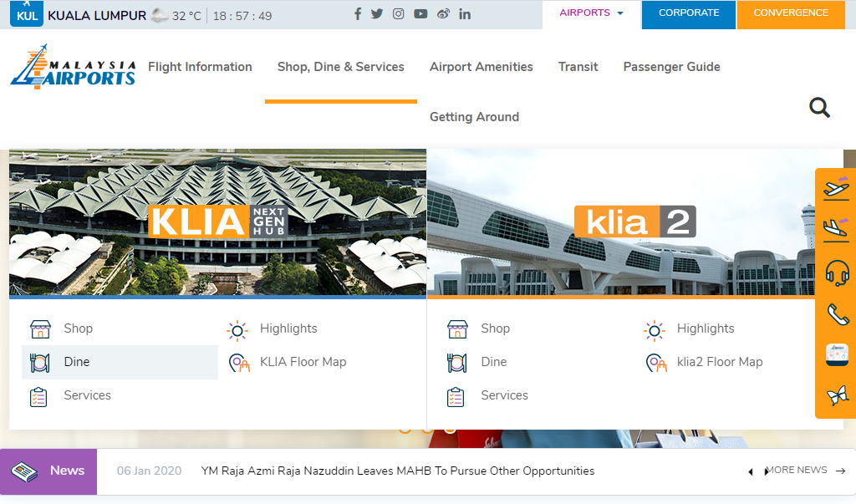Open Highlights under KLIA
This screenshot has width=856, height=504.
[x=288, y=328]
